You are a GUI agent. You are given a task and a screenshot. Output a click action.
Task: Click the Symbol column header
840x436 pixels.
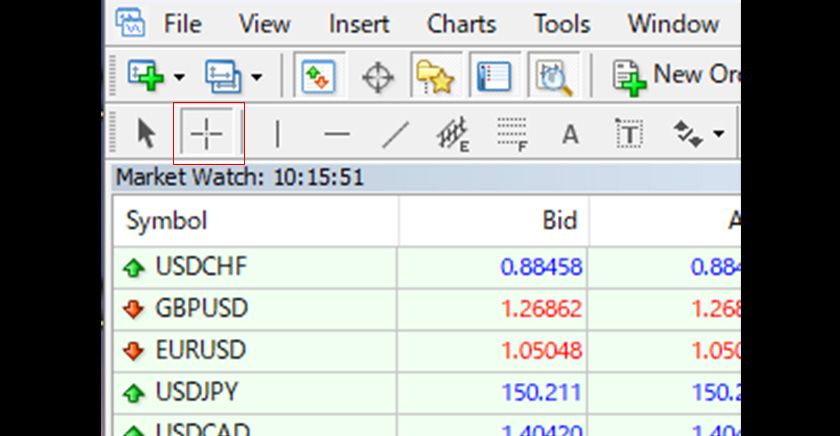(167, 221)
